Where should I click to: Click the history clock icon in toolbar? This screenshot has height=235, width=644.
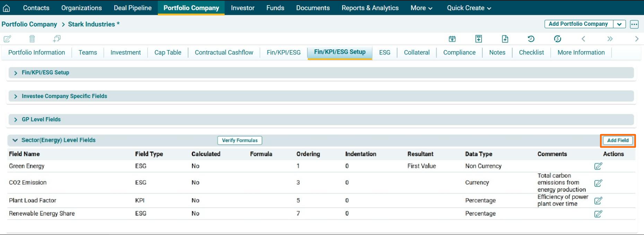(531, 39)
